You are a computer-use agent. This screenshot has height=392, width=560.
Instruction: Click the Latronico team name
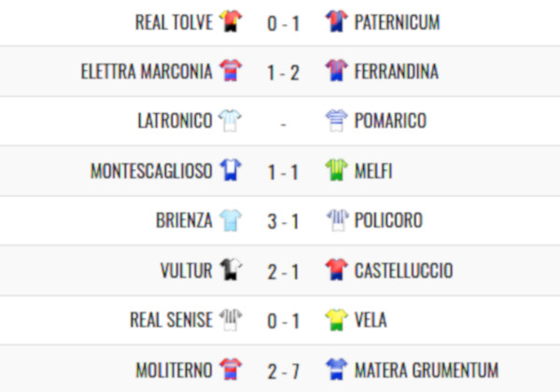click(175, 120)
